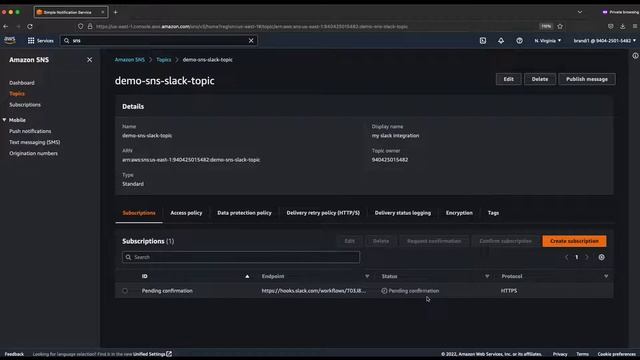Screen dimensions: 640x360
Task: Open the Encryption tab
Action: point(459,213)
